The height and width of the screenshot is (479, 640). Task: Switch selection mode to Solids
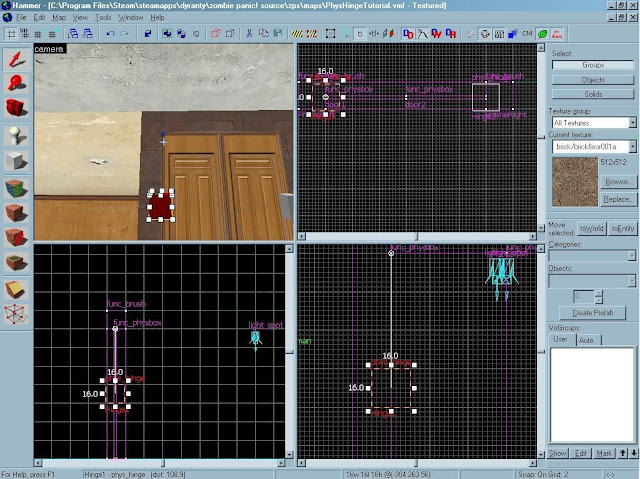593,93
